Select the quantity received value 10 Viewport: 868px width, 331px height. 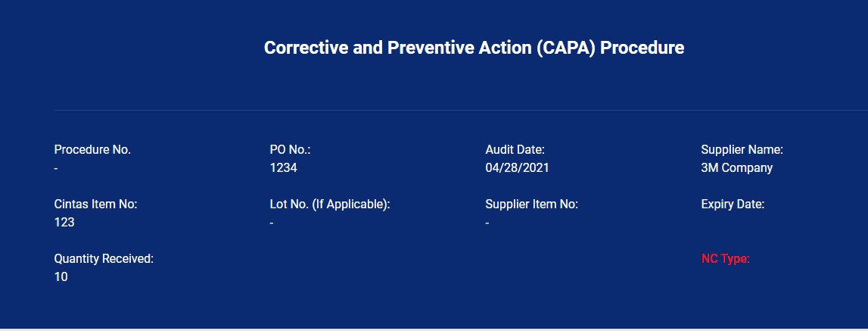coord(61,277)
